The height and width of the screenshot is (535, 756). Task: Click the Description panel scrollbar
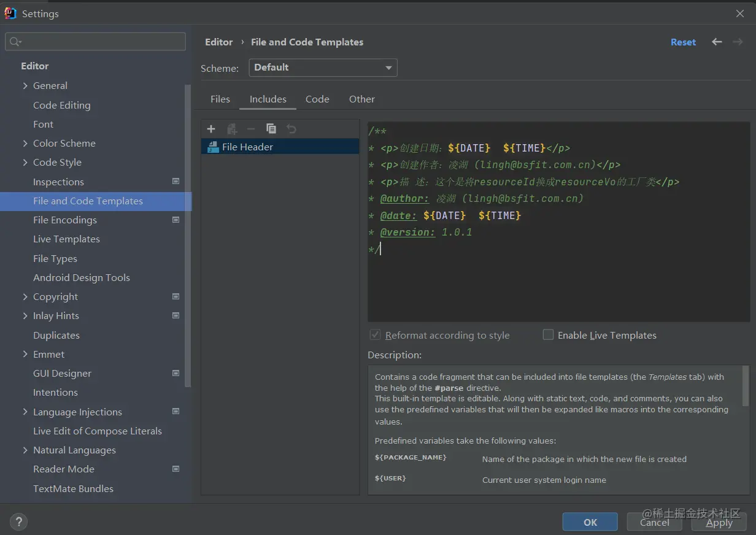746,387
